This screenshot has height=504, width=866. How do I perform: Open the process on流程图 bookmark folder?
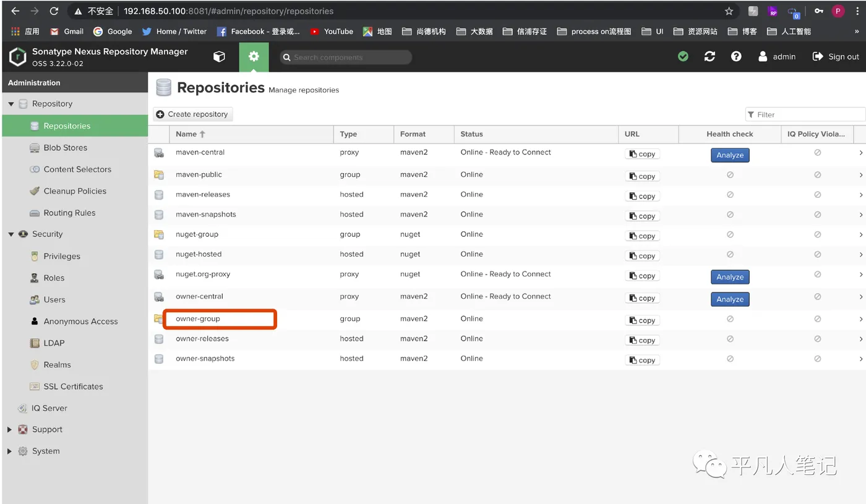594,32
